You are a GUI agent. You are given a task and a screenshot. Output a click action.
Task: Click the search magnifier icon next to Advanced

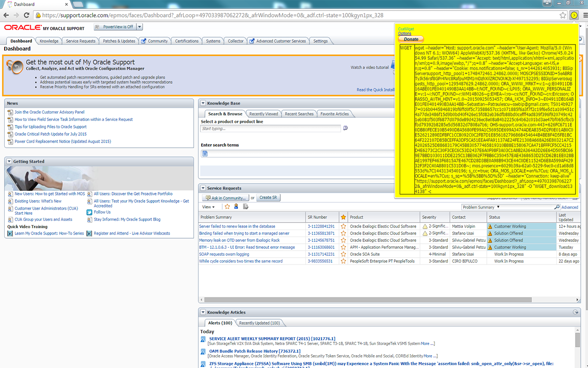pos(557,207)
